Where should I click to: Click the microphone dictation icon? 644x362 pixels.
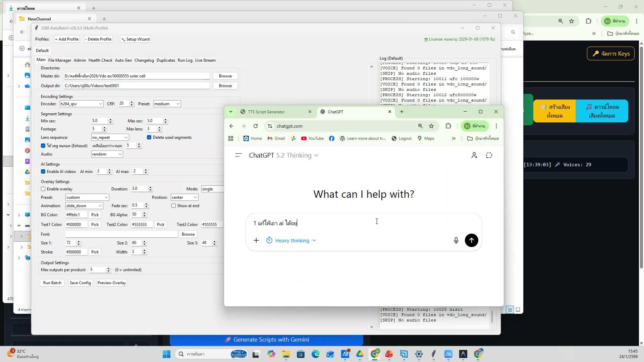[456, 240]
